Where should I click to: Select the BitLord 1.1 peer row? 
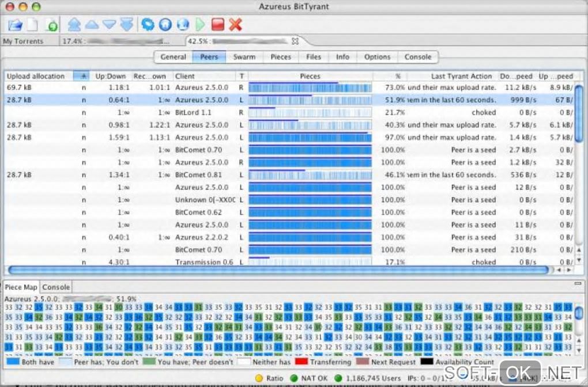(289, 112)
